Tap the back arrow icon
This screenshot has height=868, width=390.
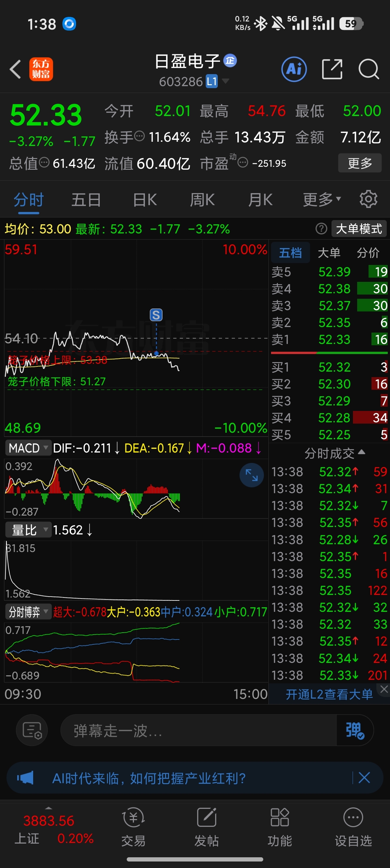pos(16,70)
